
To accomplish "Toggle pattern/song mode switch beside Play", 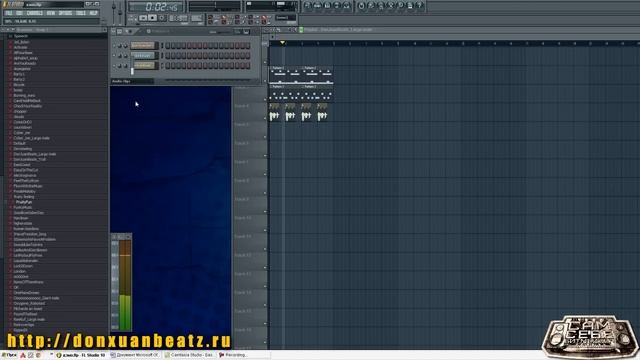I will [x=133, y=18].
